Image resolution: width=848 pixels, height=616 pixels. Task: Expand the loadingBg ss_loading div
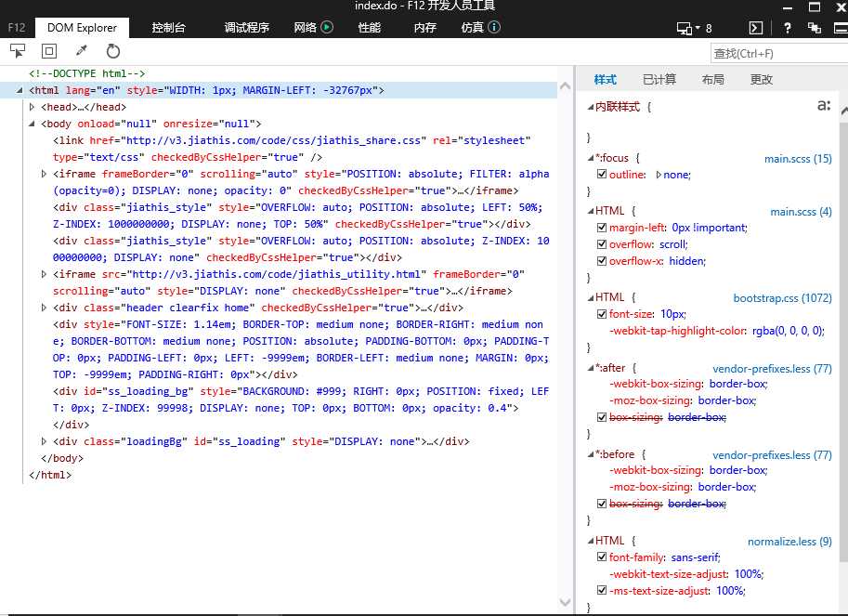[44, 441]
